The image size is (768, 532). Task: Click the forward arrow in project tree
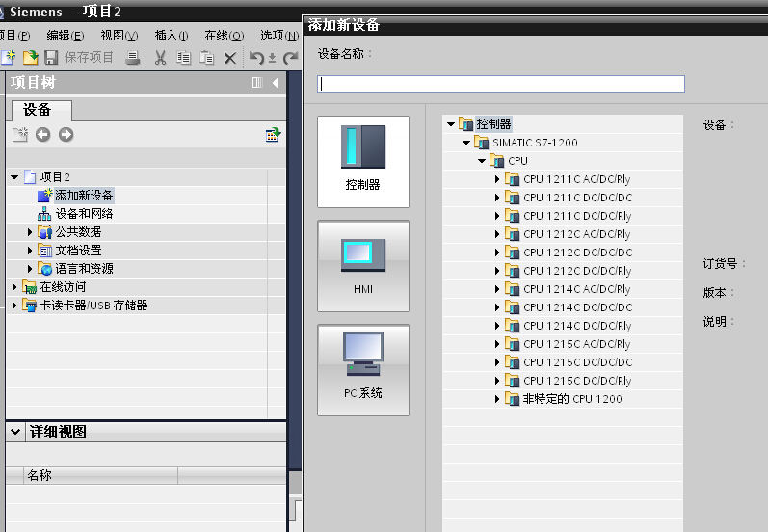pyautogui.click(x=66, y=135)
